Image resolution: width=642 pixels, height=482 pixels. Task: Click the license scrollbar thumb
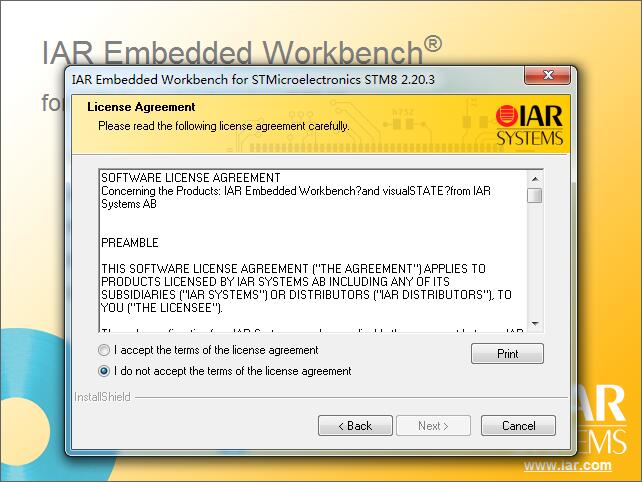point(535,195)
